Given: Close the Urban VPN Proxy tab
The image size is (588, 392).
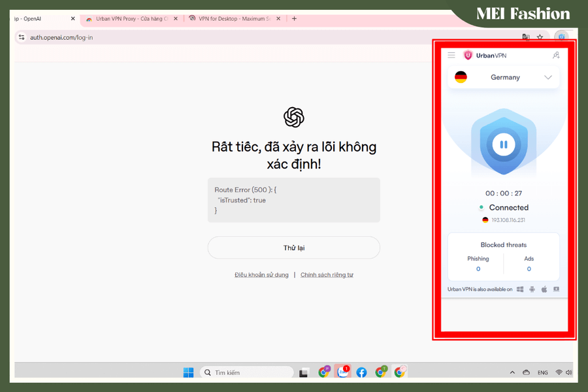Looking at the screenshot, I should point(176,19).
